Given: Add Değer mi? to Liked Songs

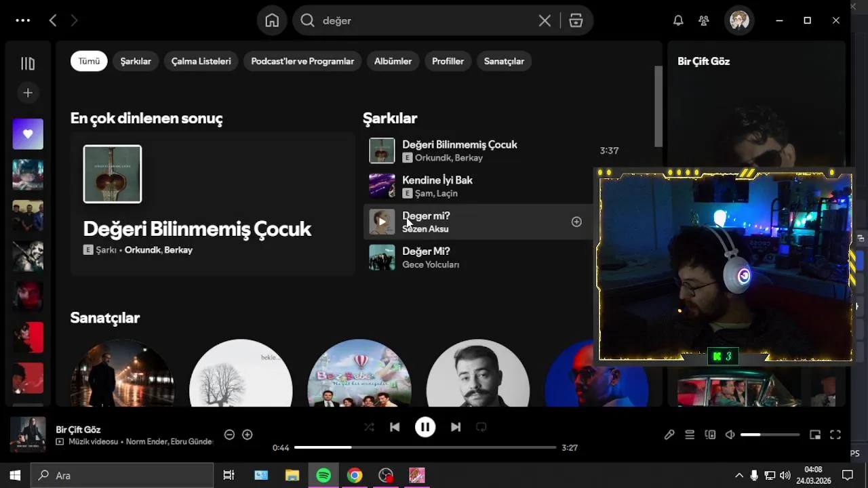Looking at the screenshot, I should point(576,222).
